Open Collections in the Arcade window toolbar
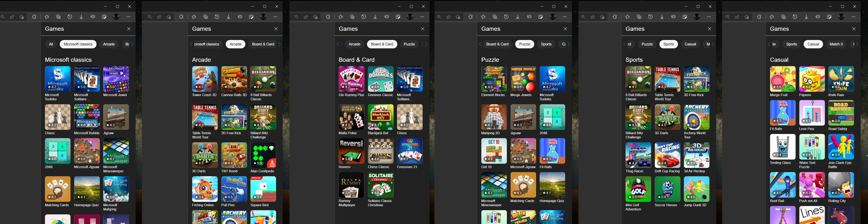Viewport: 868px width, 224px height. click(205, 17)
